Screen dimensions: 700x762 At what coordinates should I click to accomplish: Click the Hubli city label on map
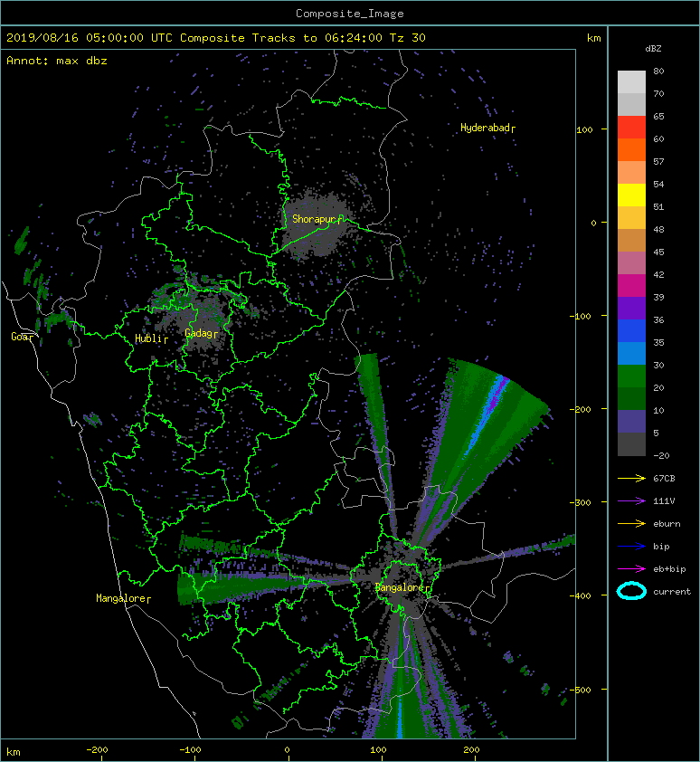151,338
